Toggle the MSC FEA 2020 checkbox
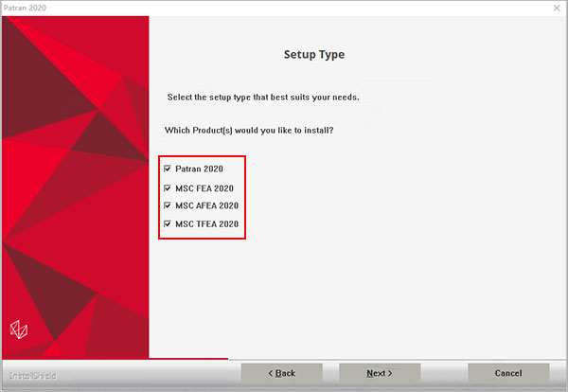Viewport: 568px width, 392px height. [168, 188]
